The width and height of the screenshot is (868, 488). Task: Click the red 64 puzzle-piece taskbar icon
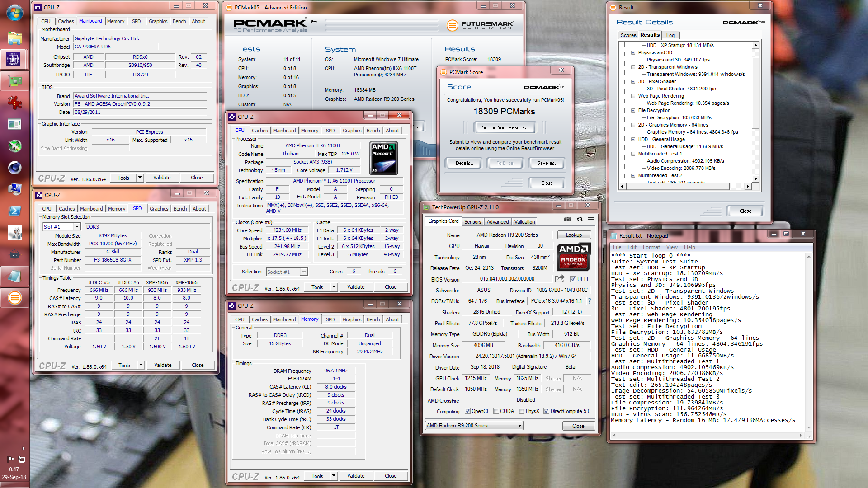pos(15,103)
